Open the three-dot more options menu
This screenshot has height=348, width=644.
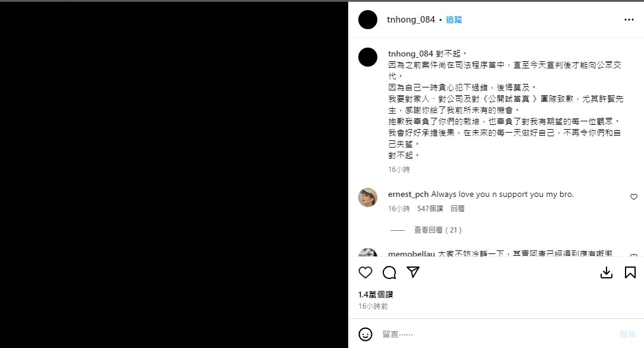tap(629, 20)
